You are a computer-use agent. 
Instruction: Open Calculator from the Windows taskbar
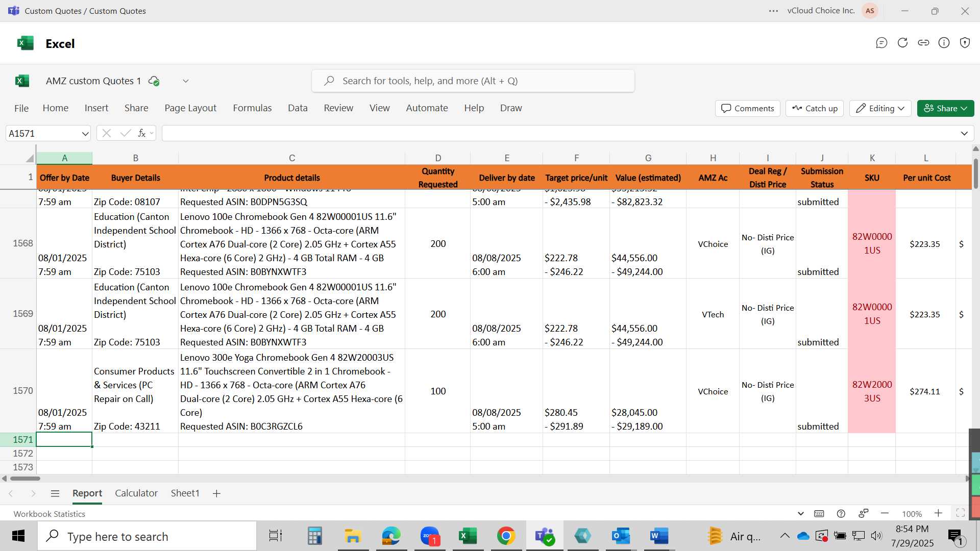pyautogui.click(x=314, y=536)
